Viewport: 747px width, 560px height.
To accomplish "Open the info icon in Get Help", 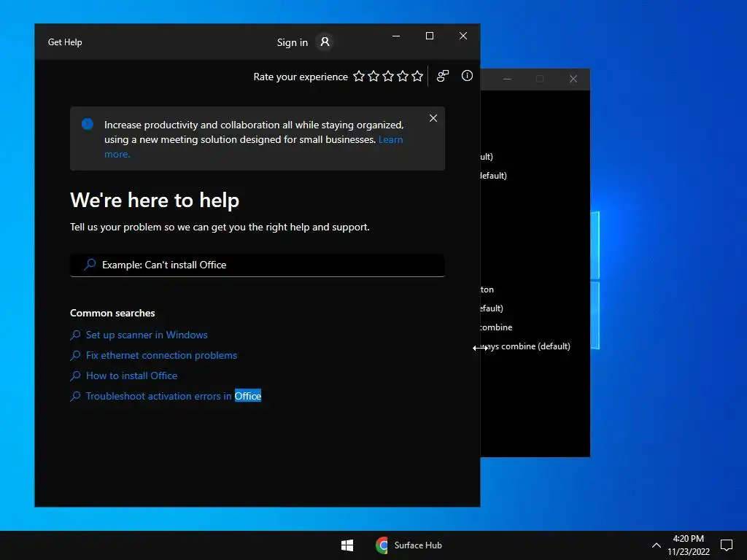I will click(x=467, y=76).
